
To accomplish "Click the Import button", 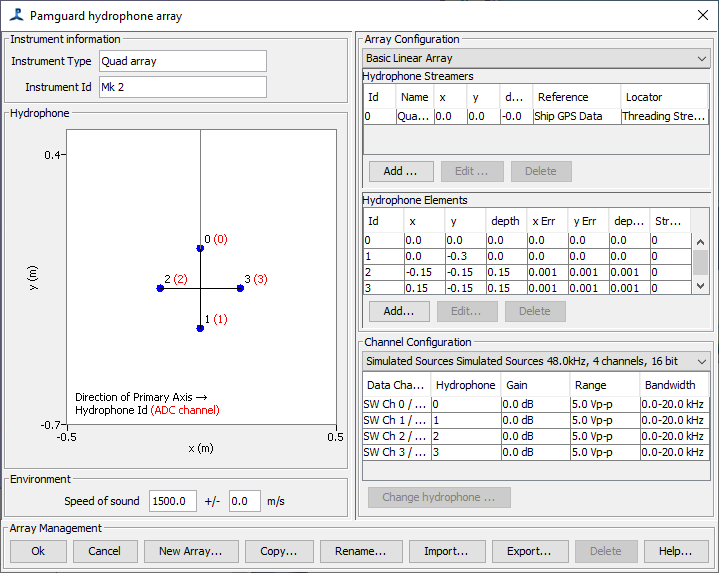I will click(447, 551).
